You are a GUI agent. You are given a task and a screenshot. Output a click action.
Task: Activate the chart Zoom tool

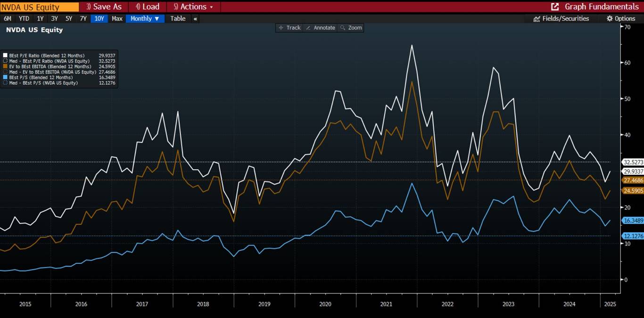coord(351,28)
